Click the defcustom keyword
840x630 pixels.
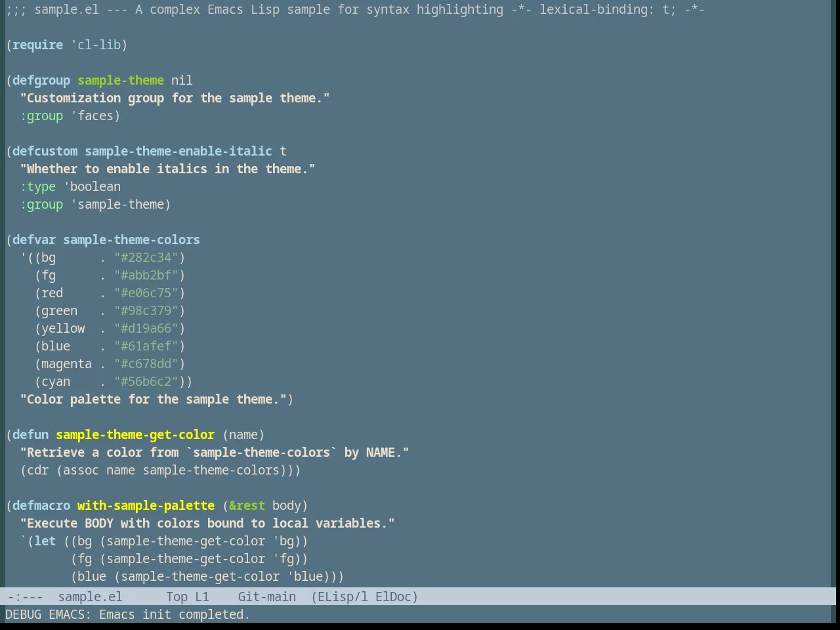point(45,151)
